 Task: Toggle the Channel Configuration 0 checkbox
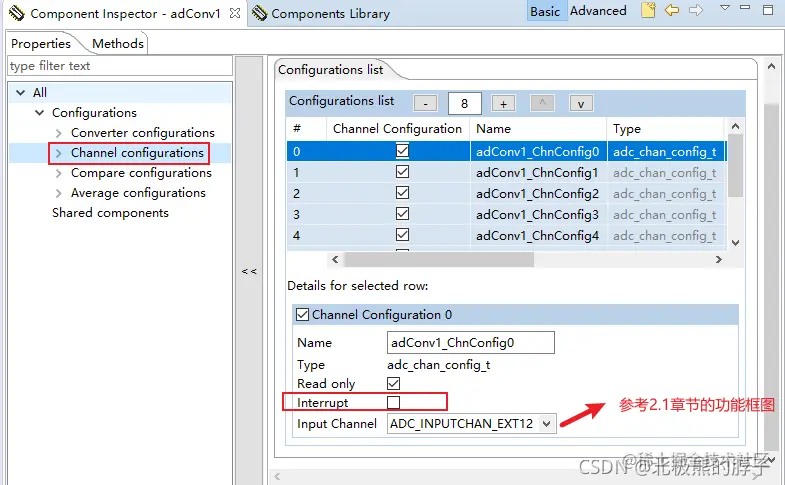point(302,315)
